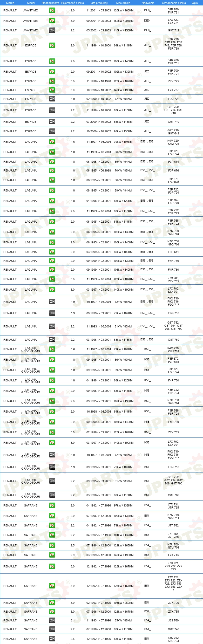Click petrol icon in LAGUNA GRANDTOUR F4P 760 row
Viewport: 203px width, 644px height.
(52, 380)
